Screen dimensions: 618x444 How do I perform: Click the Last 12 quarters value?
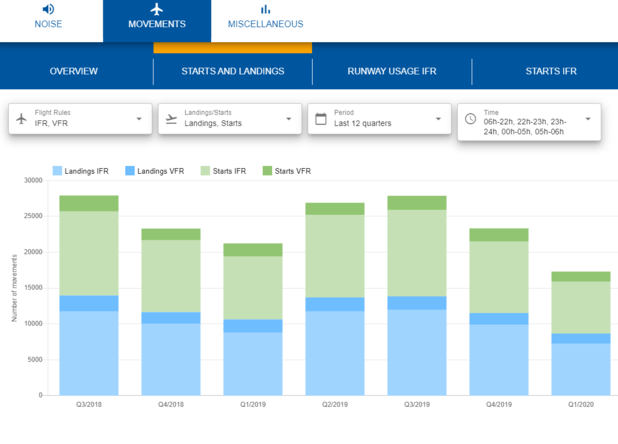tap(363, 123)
